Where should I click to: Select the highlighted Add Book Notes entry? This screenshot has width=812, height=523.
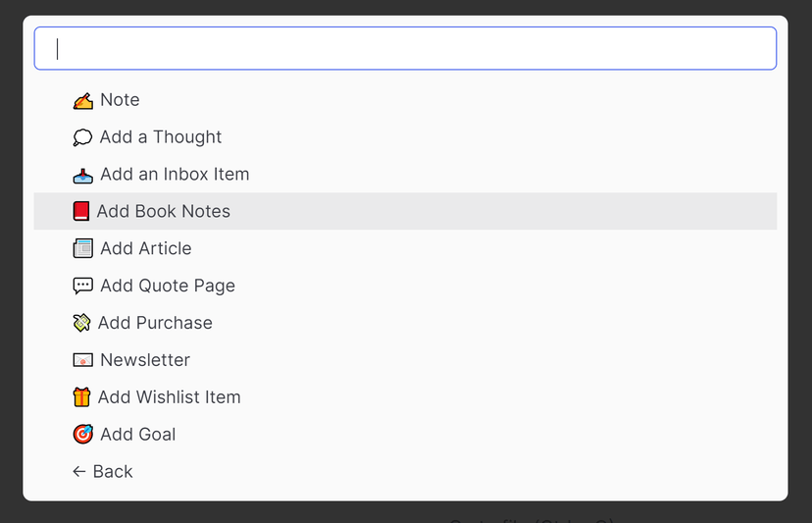click(x=405, y=212)
